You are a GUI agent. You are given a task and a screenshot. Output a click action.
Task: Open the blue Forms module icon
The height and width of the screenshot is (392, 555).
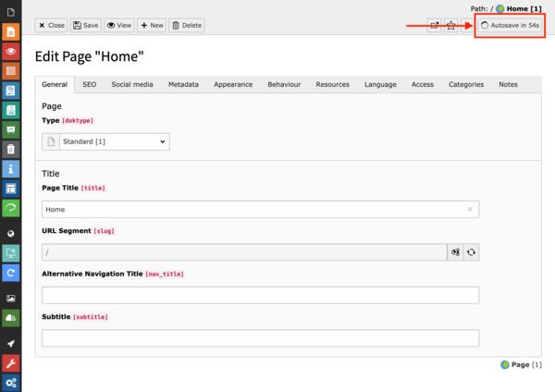(x=10, y=91)
